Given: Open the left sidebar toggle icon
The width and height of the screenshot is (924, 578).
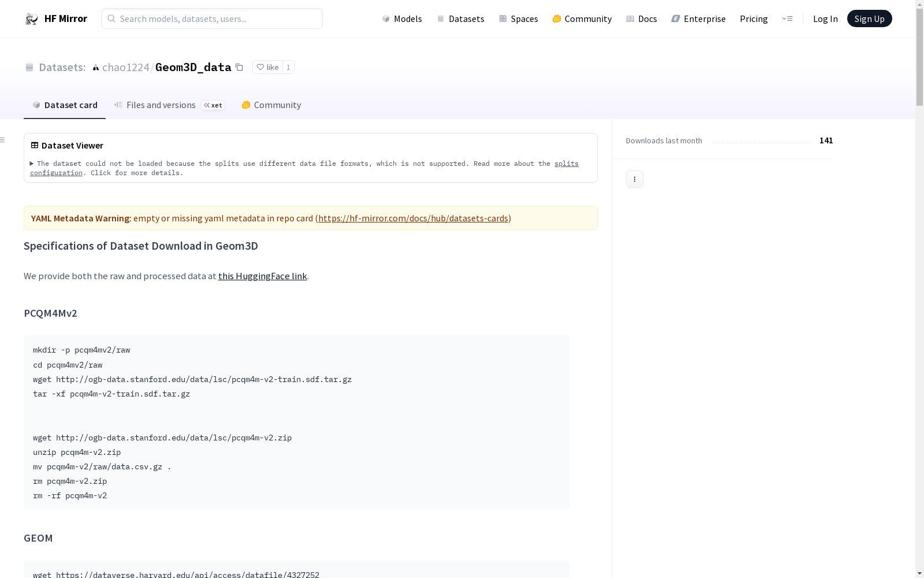Looking at the screenshot, I should coord(3,140).
